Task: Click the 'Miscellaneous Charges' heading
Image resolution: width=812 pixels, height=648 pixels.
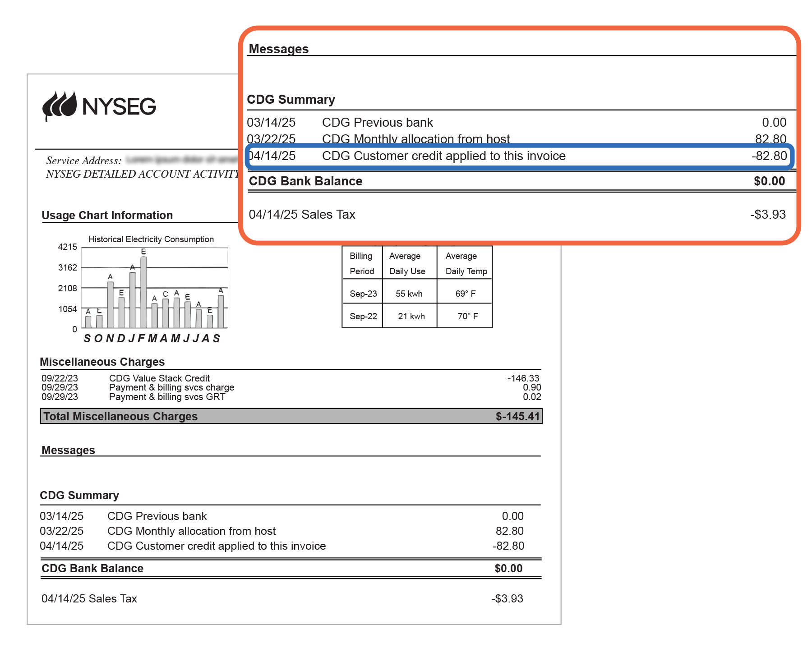Action: (x=102, y=362)
